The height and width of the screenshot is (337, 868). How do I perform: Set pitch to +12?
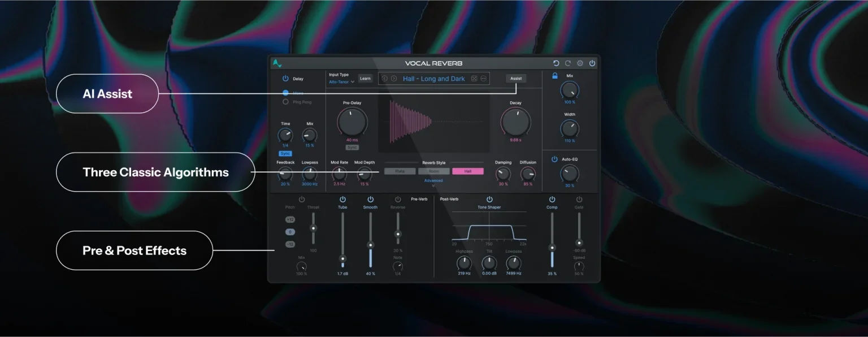(290, 219)
